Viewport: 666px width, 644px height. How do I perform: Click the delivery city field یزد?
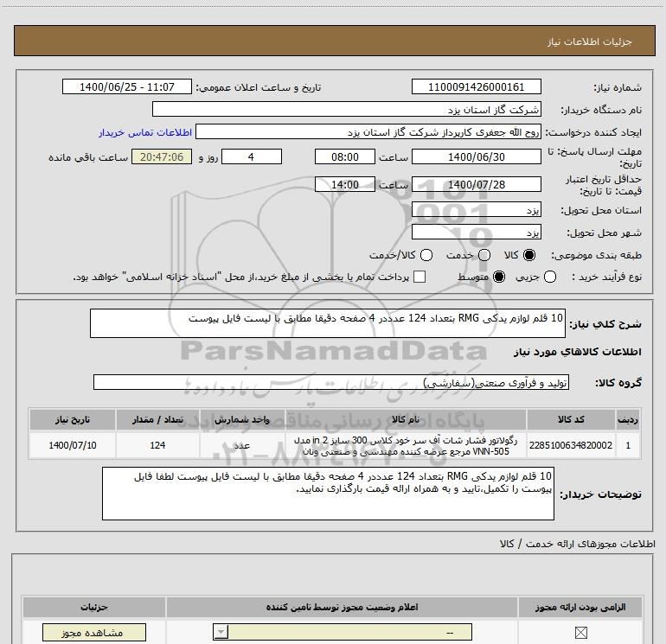click(476, 233)
